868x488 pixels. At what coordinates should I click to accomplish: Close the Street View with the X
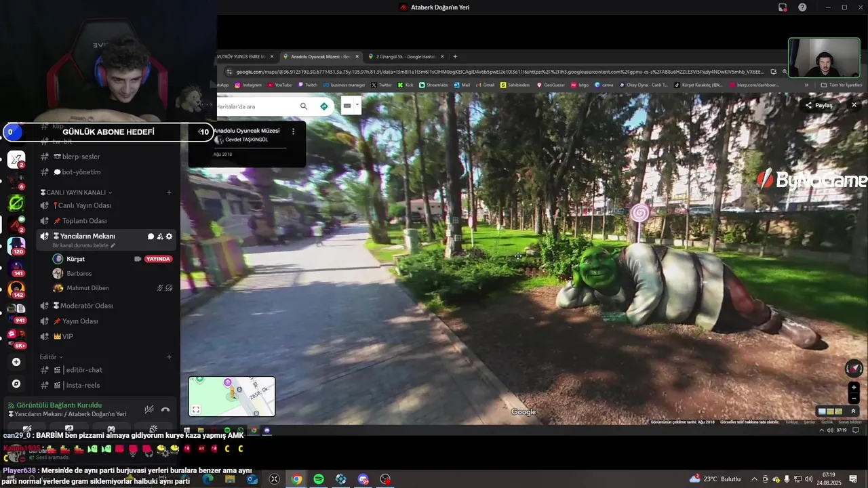pyautogui.click(x=854, y=105)
